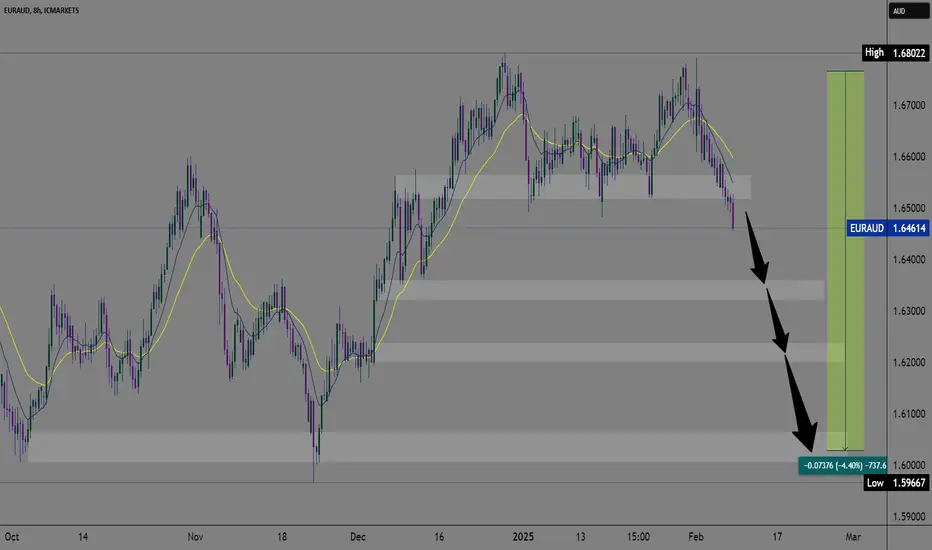Image resolution: width=932 pixels, height=550 pixels.
Task: Click the 1.62000 price axis value
Action: click(x=909, y=362)
